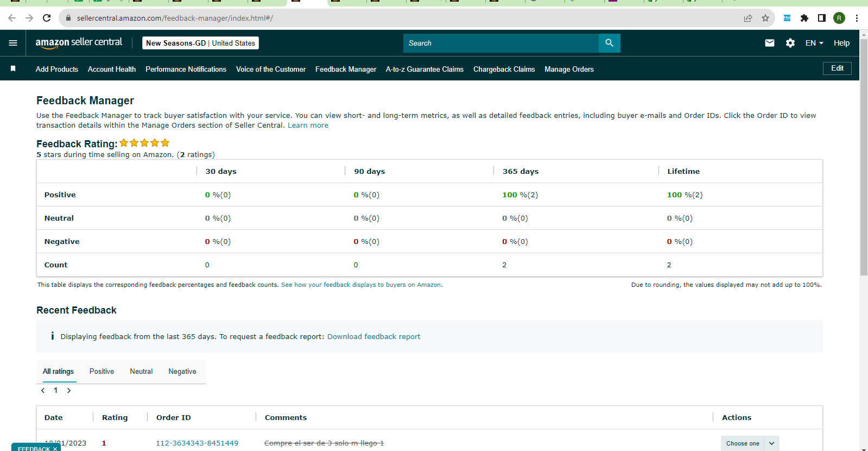
Task: Click the Choose one actions button
Action: (x=743, y=443)
